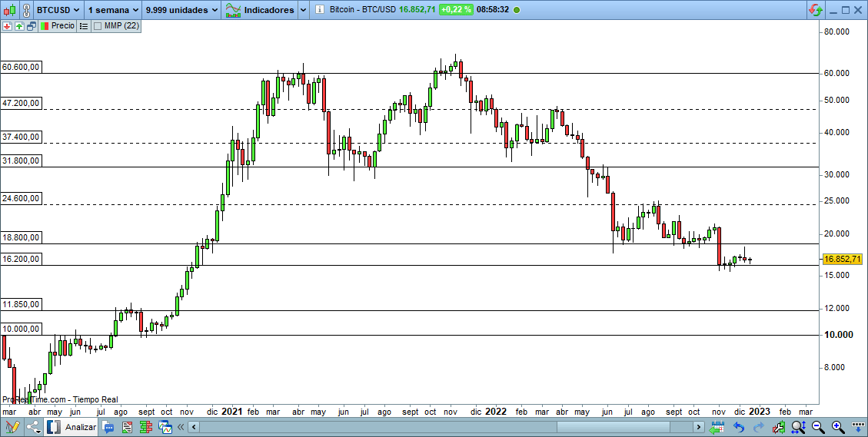The image size is (868, 437).
Task: Click the Analizar button
Action: (73, 426)
